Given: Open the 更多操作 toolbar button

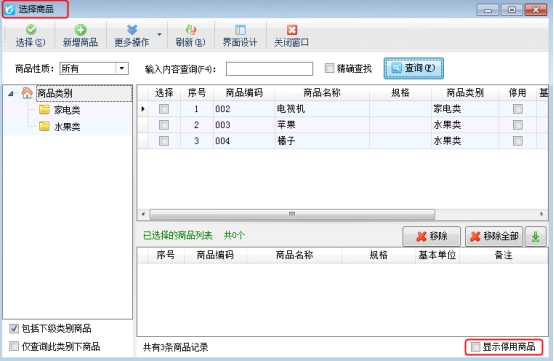Looking at the screenshot, I should 132,35.
